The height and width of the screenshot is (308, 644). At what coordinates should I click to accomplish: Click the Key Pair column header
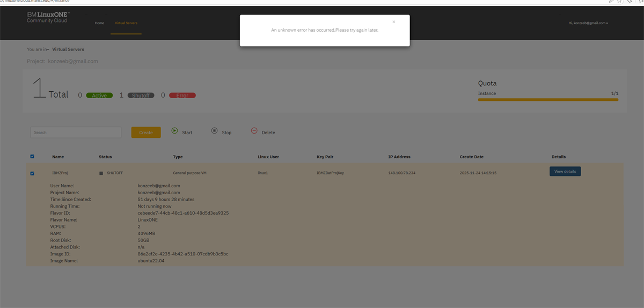[325, 157]
